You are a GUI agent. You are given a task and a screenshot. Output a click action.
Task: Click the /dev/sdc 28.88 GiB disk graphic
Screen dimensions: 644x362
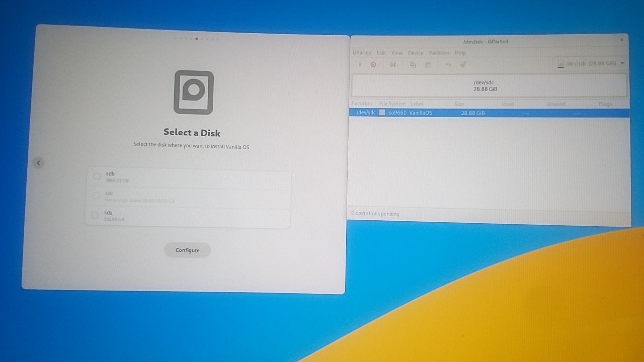[489, 85]
